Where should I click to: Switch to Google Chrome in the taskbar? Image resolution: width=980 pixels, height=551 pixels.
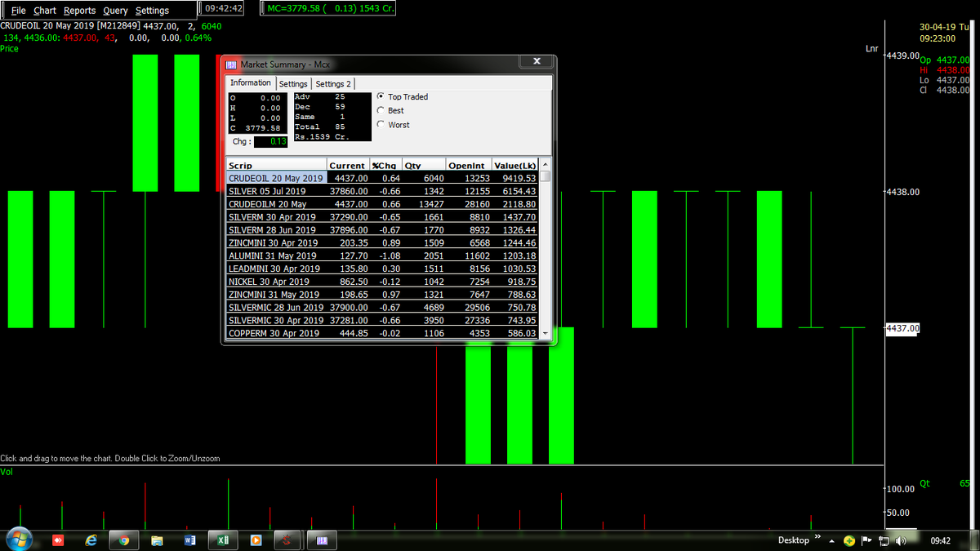tap(123, 540)
